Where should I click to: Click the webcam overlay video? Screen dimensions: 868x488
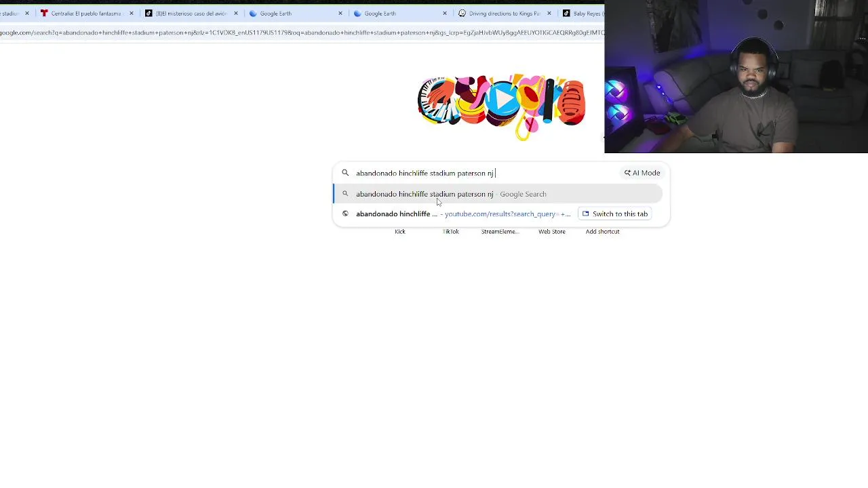pos(736,77)
